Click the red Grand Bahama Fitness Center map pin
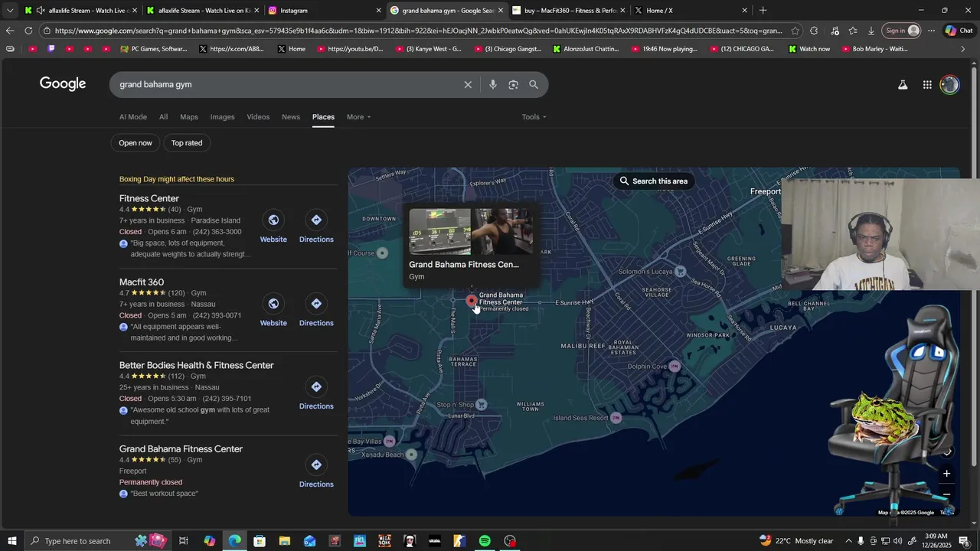This screenshot has height=551, width=980. point(472,301)
